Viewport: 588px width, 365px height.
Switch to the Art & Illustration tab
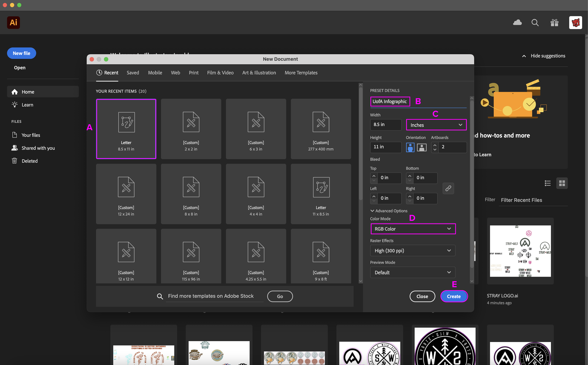click(x=259, y=73)
